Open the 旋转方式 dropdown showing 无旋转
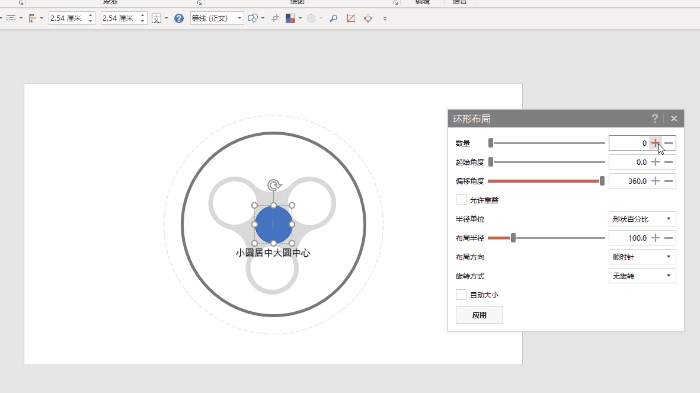 pyautogui.click(x=642, y=276)
